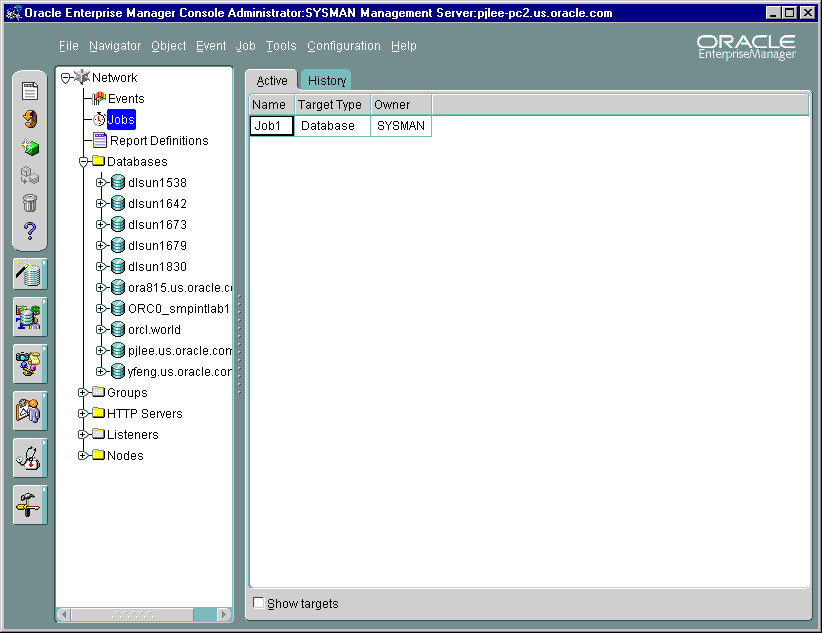Open the database wizard tools drawer icon
This screenshot has width=822, height=633.
30,274
